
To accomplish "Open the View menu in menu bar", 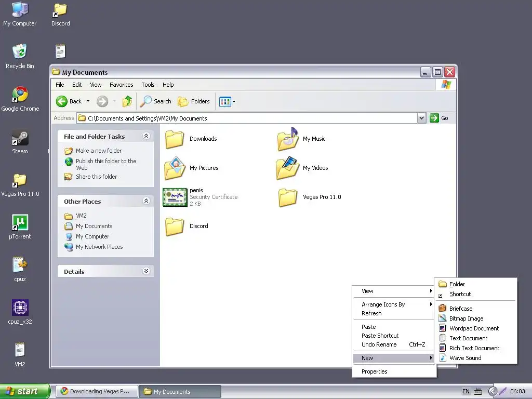I will pos(96,85).
